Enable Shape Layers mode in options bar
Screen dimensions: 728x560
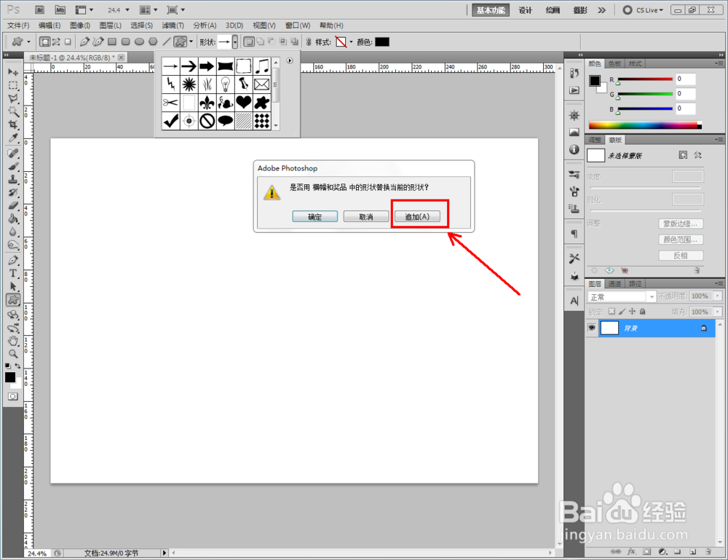tap(45, 42)
